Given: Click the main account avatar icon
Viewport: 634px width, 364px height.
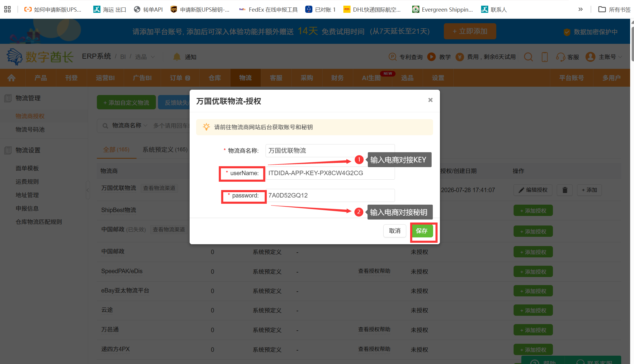Looking at the screenshot, I should click(x=590, y=57).
